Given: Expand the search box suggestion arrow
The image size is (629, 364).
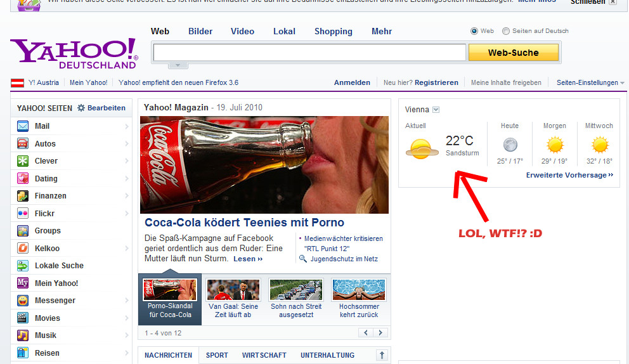Looking at the screenshot, I should pyautogui.click(x=178, y=65).
